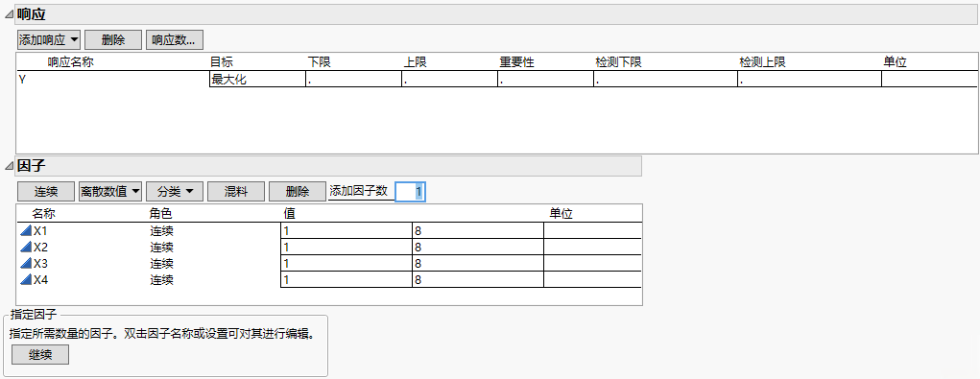This screenshot has width=980, height=379.
Task: Add a 连续 factor
Action: coord(46,192)
